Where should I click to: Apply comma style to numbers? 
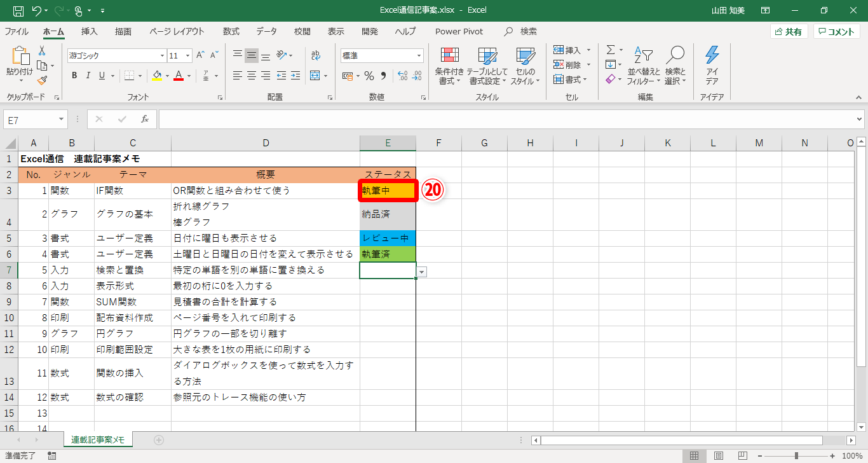383,76
